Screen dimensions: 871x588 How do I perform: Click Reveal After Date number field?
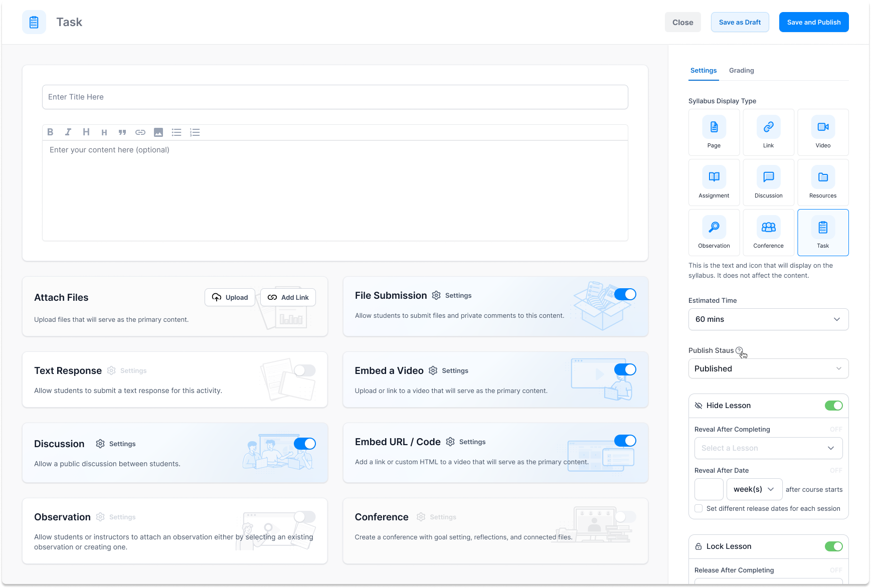point(709,490)
